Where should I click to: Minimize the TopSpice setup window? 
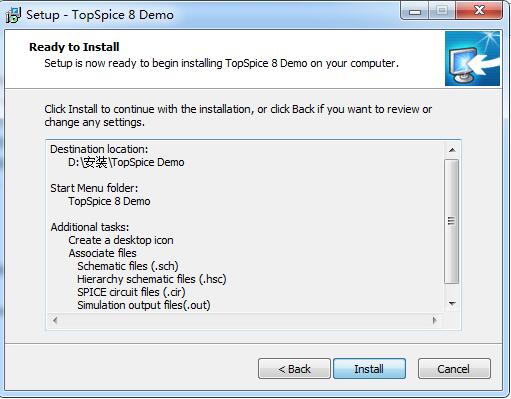pyautogui.click(x=415, y=12)
